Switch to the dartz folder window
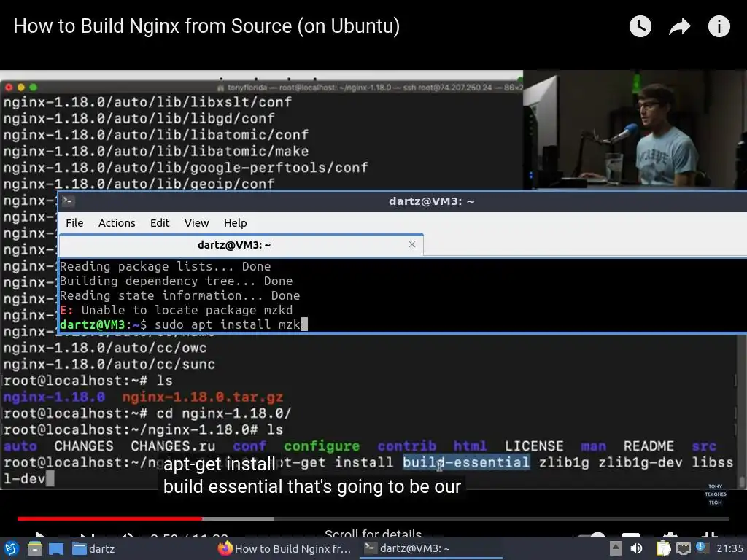 tap(93, 548)
